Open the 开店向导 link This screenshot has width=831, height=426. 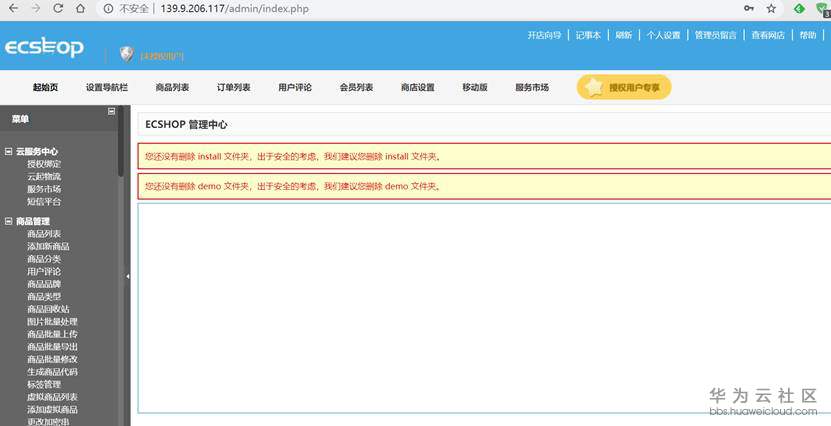click(544, 35)
